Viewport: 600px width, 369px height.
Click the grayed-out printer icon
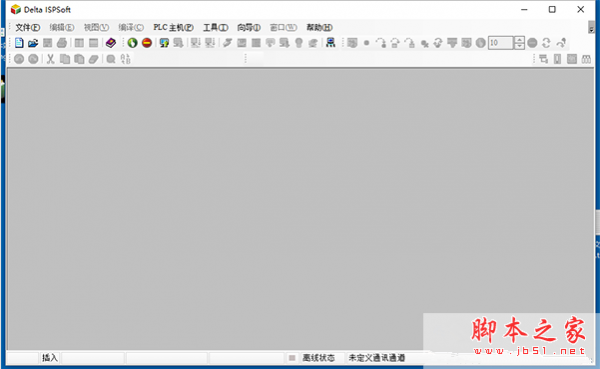(62, 43)
